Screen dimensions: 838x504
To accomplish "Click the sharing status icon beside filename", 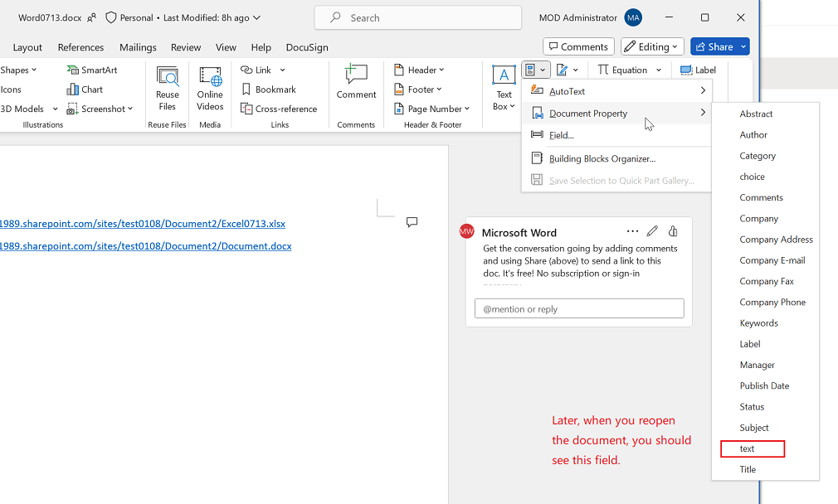I will point(92,17).
